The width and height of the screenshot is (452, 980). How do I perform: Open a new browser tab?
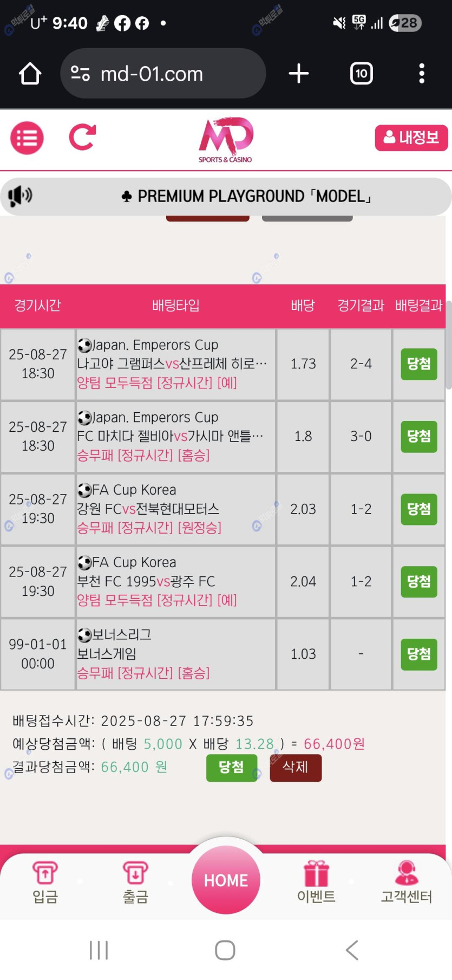tap(298, 74)
